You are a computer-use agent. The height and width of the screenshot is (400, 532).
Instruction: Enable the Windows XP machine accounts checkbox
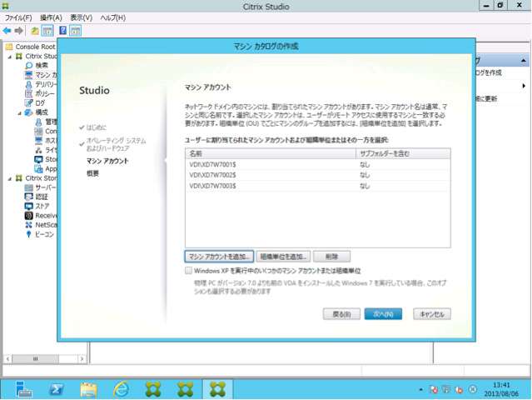(x=188, y=271)
